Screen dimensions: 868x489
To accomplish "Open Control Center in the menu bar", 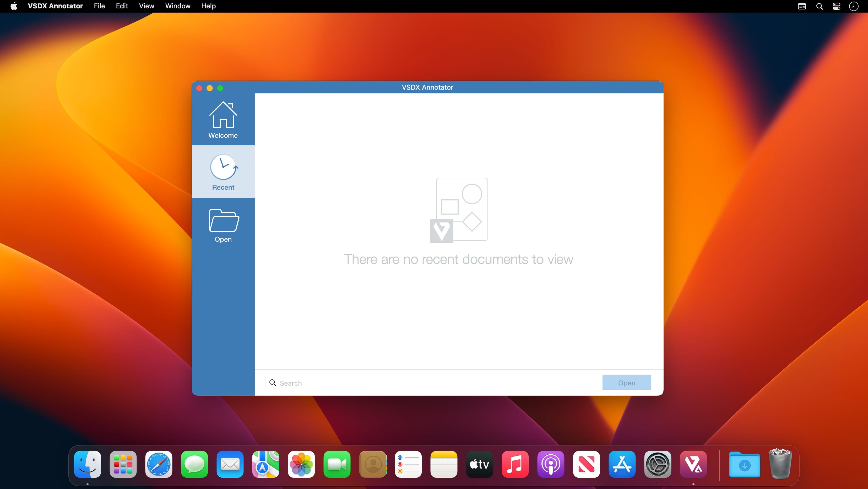I will pos(836,6).
